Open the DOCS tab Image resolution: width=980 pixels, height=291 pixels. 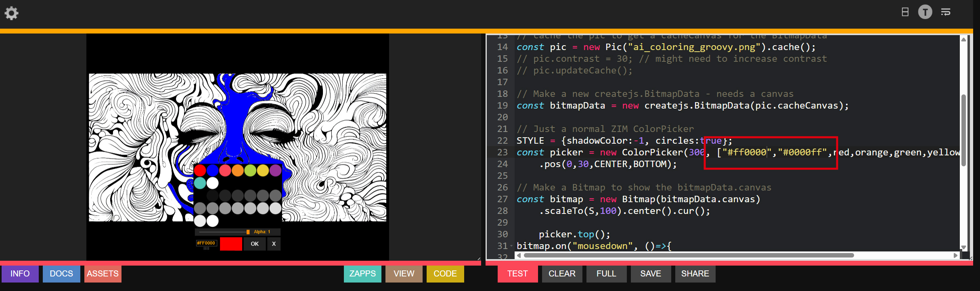coord(61,274)
